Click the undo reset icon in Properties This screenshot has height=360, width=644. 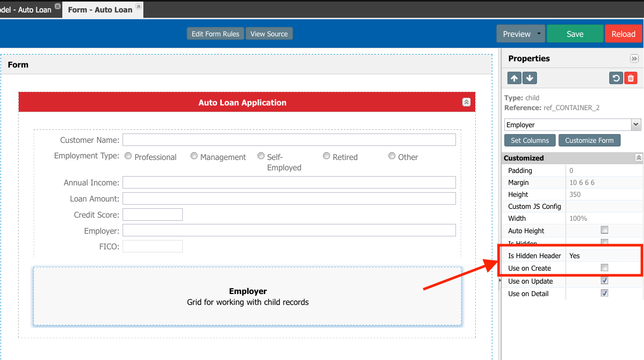616,78
